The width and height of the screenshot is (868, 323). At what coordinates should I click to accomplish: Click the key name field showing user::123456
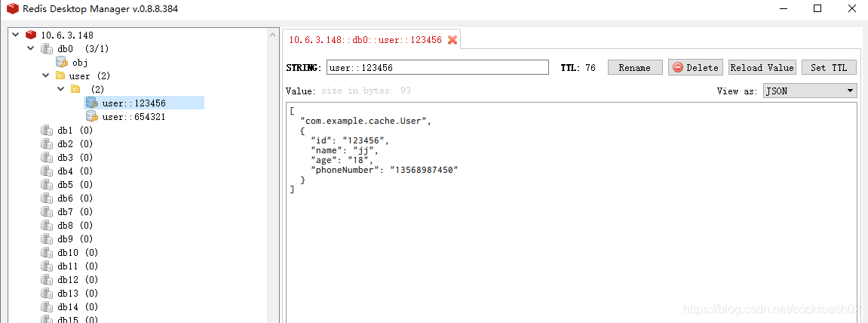pyautogui.click(x=437, y=68)
